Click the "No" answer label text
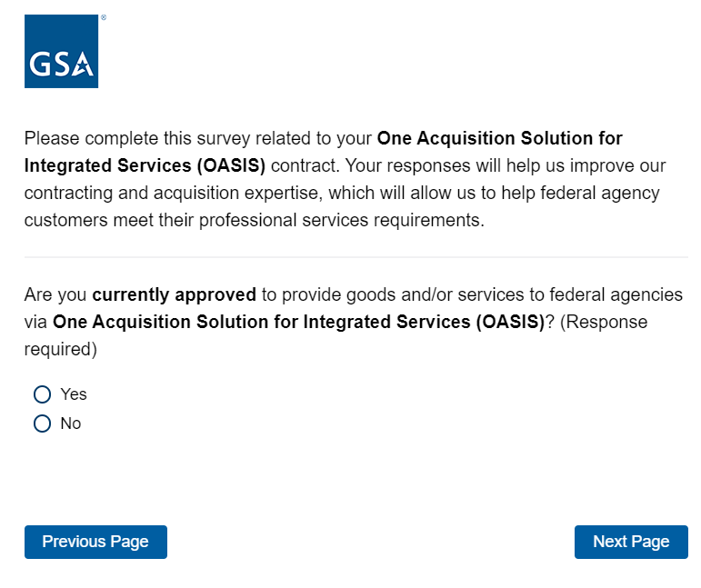The height and width of the screenshot is (588, 701). point(71,424)
